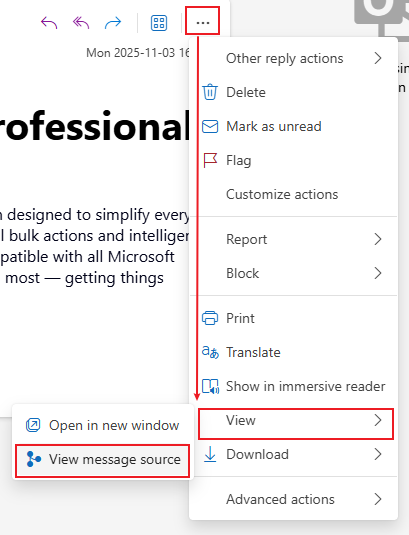Click the immersive reader book icon
The image size is (409, 535).
[x=210, y=386]
